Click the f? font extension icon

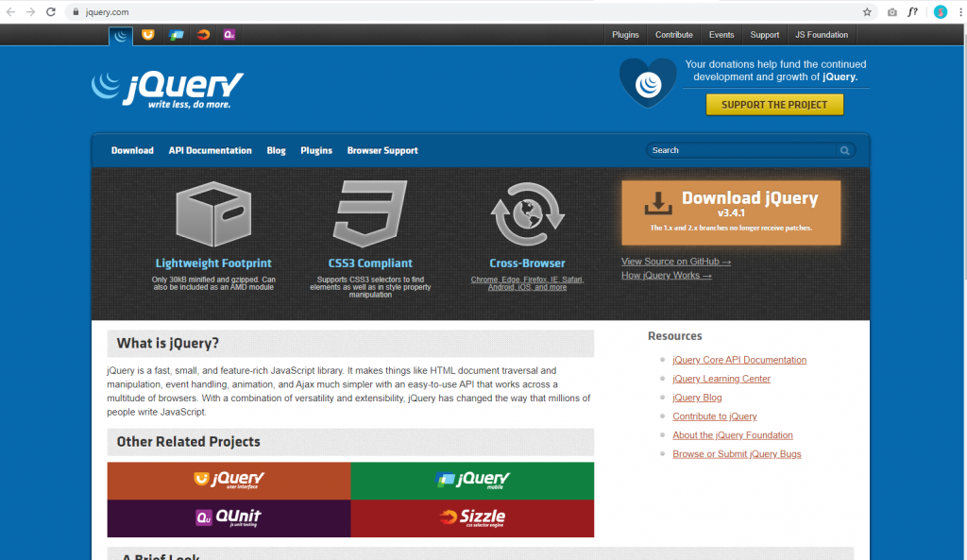click(913, 11)
